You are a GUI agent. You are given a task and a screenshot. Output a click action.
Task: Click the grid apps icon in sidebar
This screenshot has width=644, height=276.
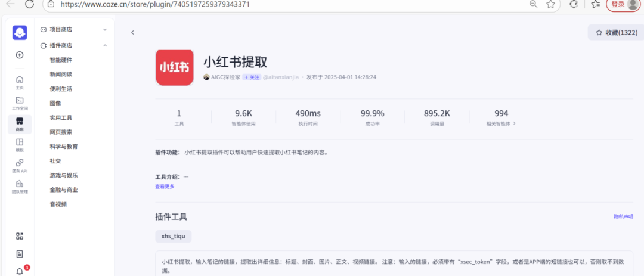[19, 236]
